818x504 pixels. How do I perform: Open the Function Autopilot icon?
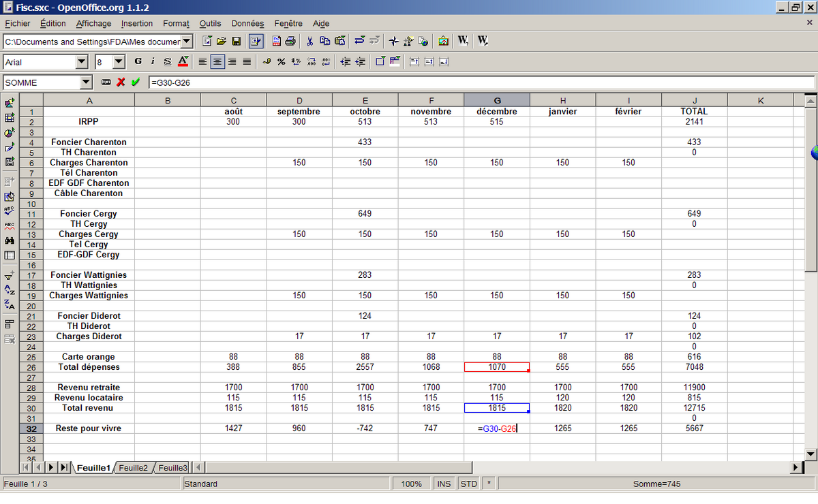pyautogui.click(x=106, y=82)
